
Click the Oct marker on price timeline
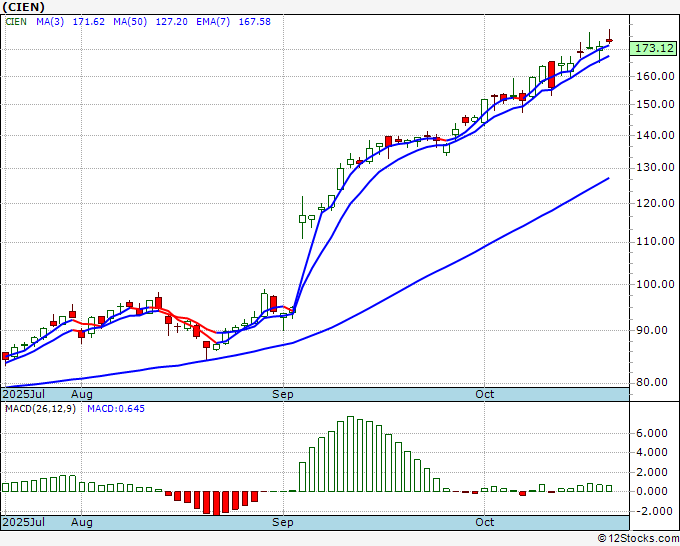coord(484,394)
